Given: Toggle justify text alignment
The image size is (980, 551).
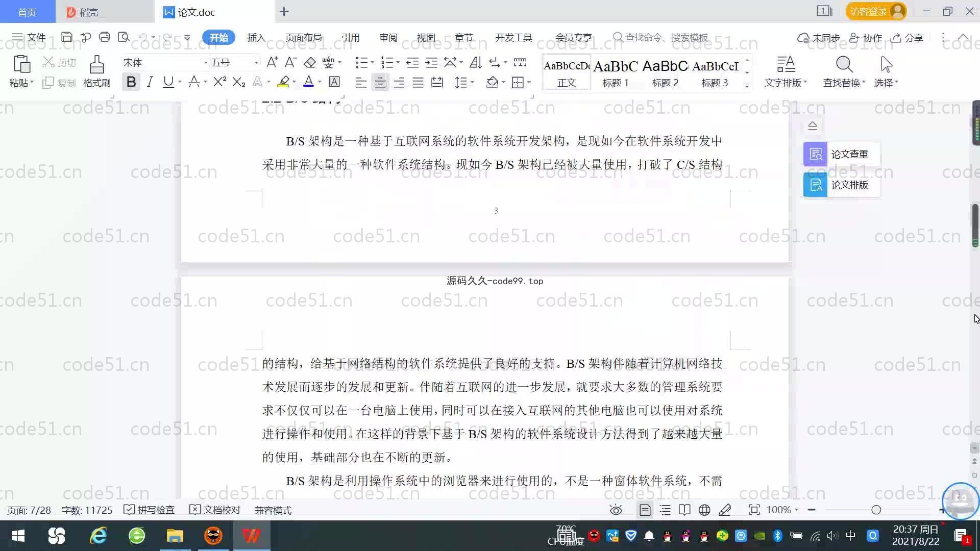Looking at the screenshot, I should point(418,82).
